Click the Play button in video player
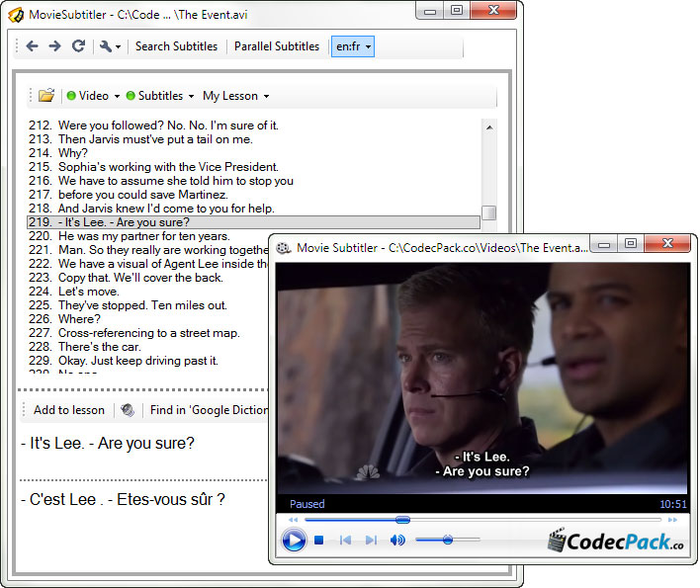 click(295, 540)
